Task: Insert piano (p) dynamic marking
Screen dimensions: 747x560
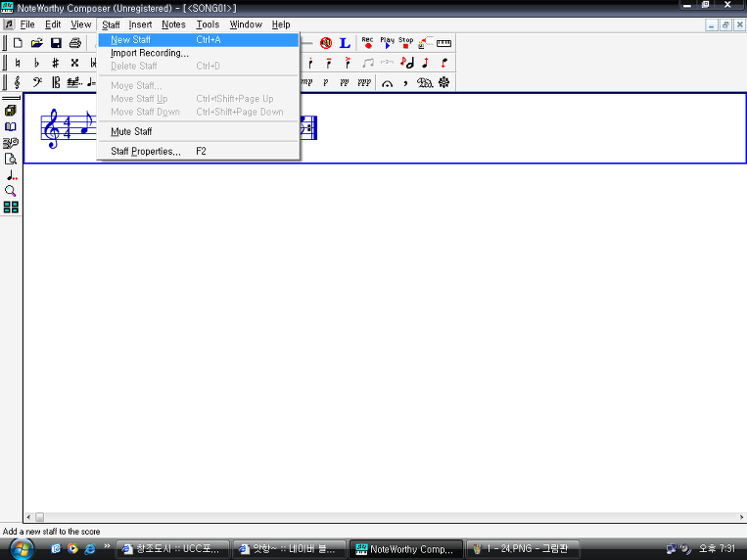Action: [326, 82]
